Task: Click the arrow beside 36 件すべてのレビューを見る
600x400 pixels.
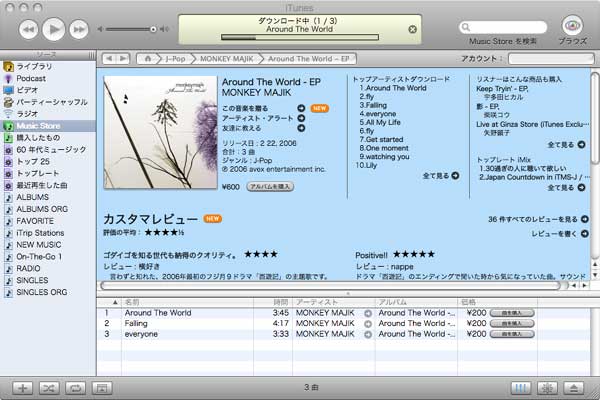Action: pyautogui.click(x=584, y=219)
